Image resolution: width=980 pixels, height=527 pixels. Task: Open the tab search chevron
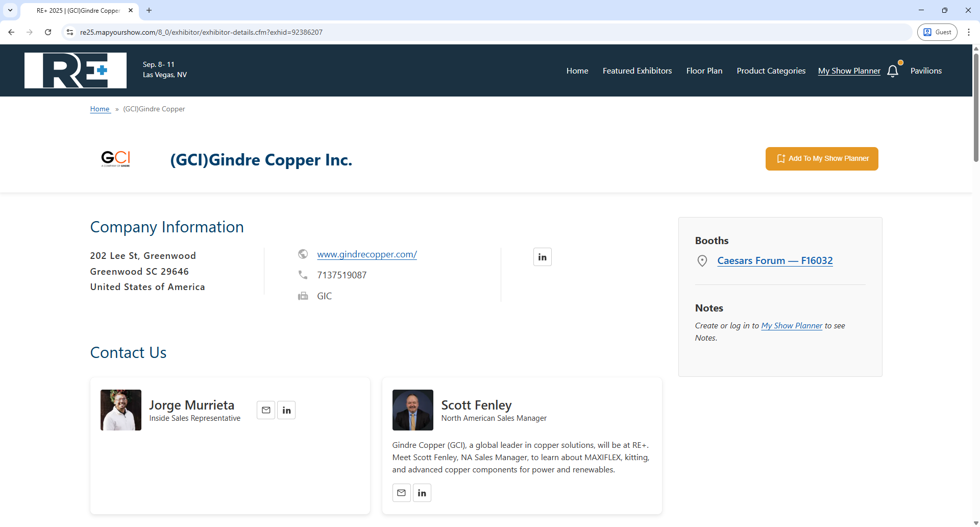pyautogui.click(x=10, y=10)
